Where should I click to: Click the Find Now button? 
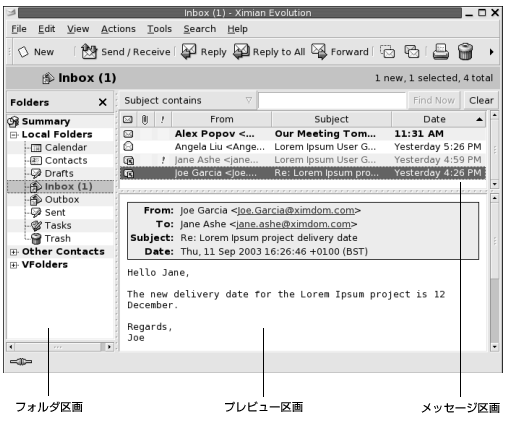coord(434,100)
